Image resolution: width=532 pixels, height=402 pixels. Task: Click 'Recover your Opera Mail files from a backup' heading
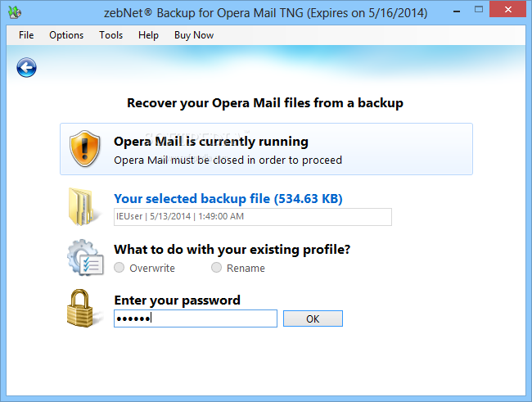(265, 103)
